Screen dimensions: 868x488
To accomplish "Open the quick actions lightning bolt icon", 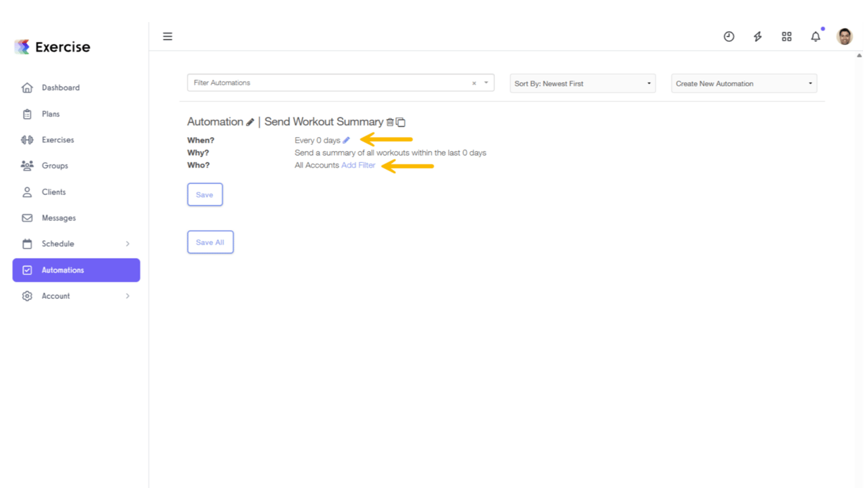I will [x=757, y=36].
